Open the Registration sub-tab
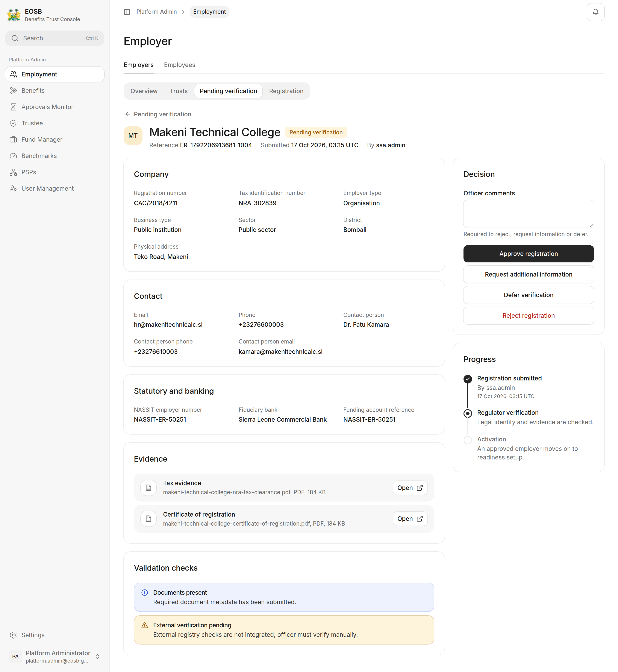This screenshot has height=672, width=618. coord(286,91)
